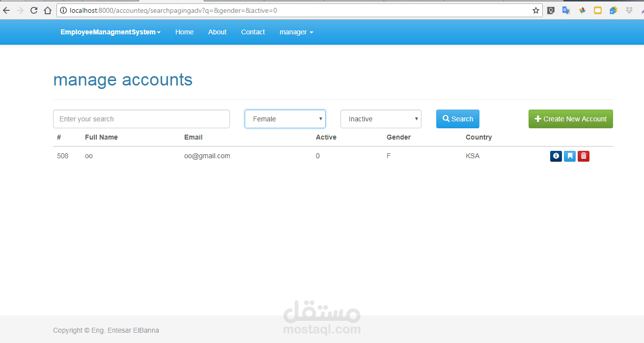The height and width of the screenshot is (343, 644).
Task: Go to browser home page icon
Action: tap(48, 10)
